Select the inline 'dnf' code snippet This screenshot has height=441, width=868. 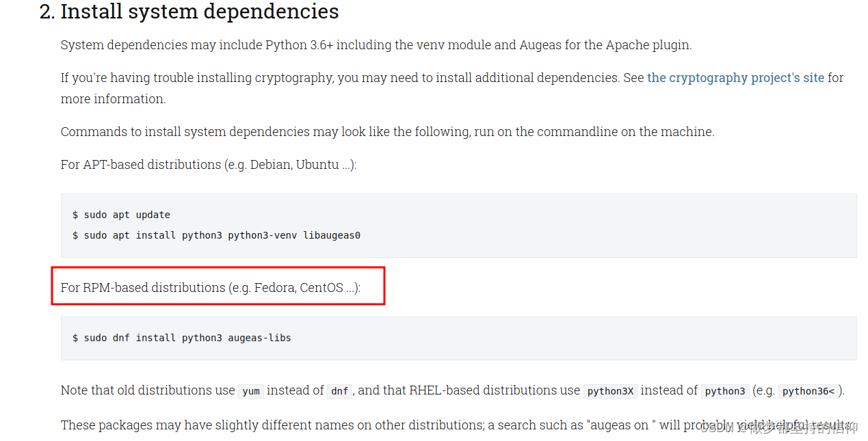340,391
